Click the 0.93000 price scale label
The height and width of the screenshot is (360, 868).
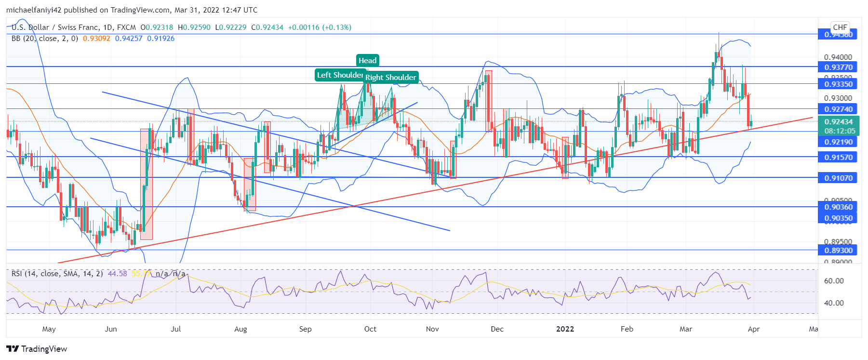[x=838, y=98]
